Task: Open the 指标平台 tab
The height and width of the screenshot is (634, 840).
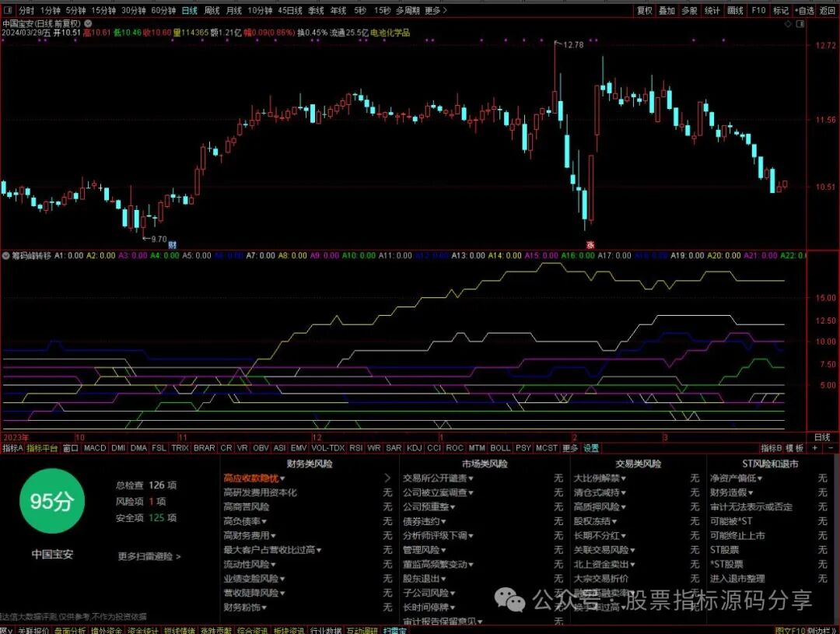Action: (42, 448)
